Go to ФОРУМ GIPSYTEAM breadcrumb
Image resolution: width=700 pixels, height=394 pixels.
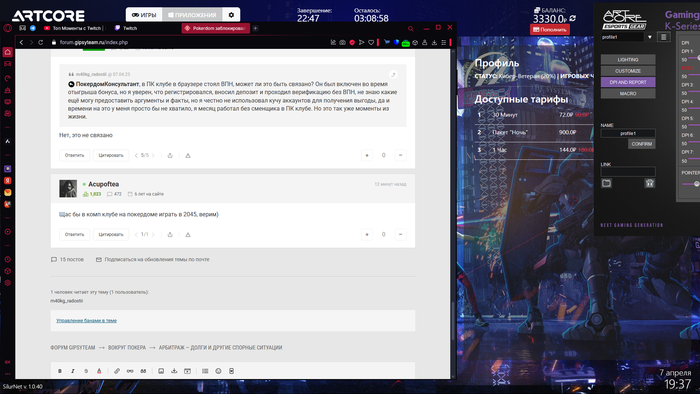[73, 348]
